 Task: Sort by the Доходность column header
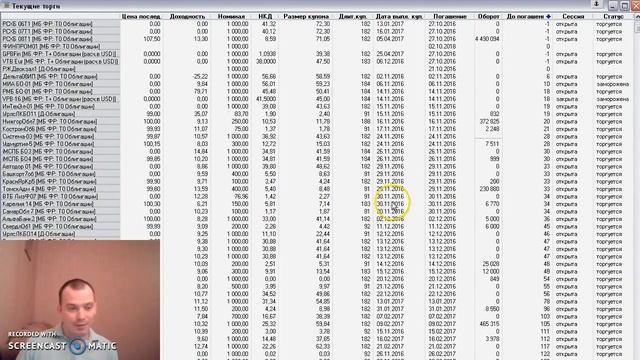(187, 16)
